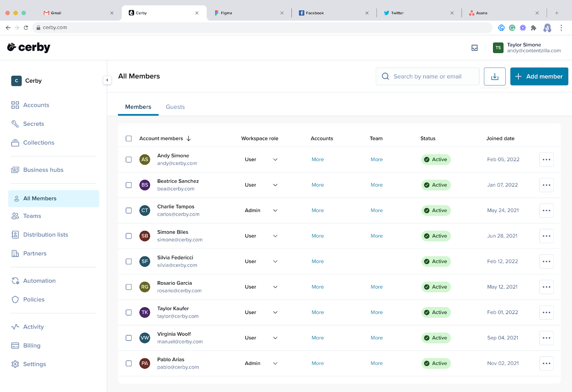Image resolution: width=572 pixels, height=392 pixels.
Task: Open row actions menu for Andy Simone
Action: click(546, 160)
